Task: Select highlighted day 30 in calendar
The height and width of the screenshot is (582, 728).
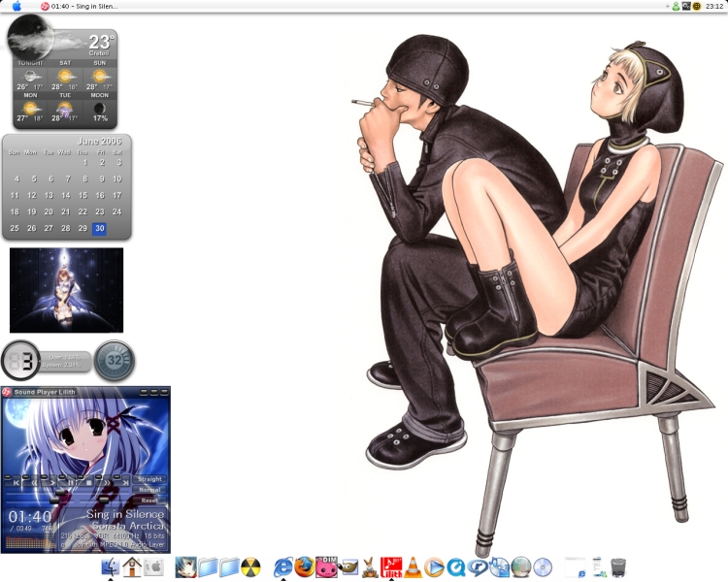Action: (99, 228)
